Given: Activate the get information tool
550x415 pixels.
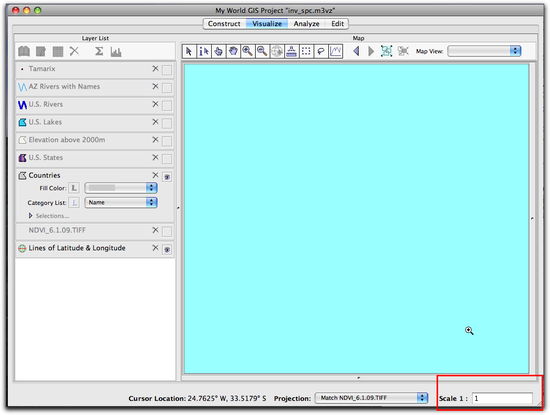Looking at the screenshot, I should [204, 52].
